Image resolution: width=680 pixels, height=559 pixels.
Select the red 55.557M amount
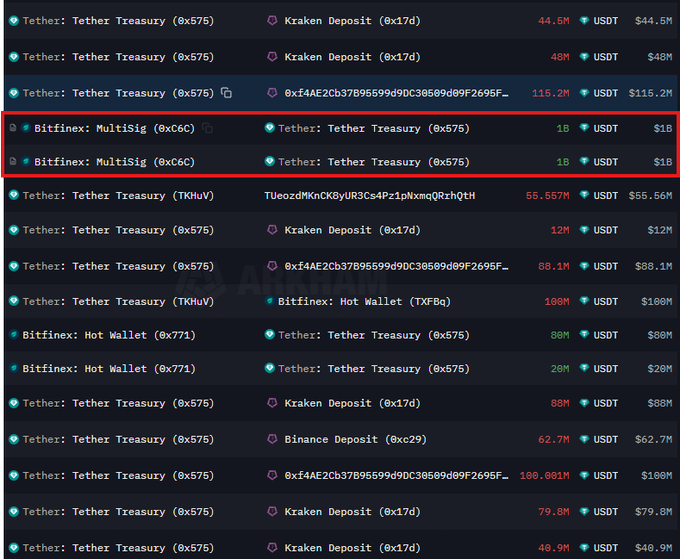point(547,196)
